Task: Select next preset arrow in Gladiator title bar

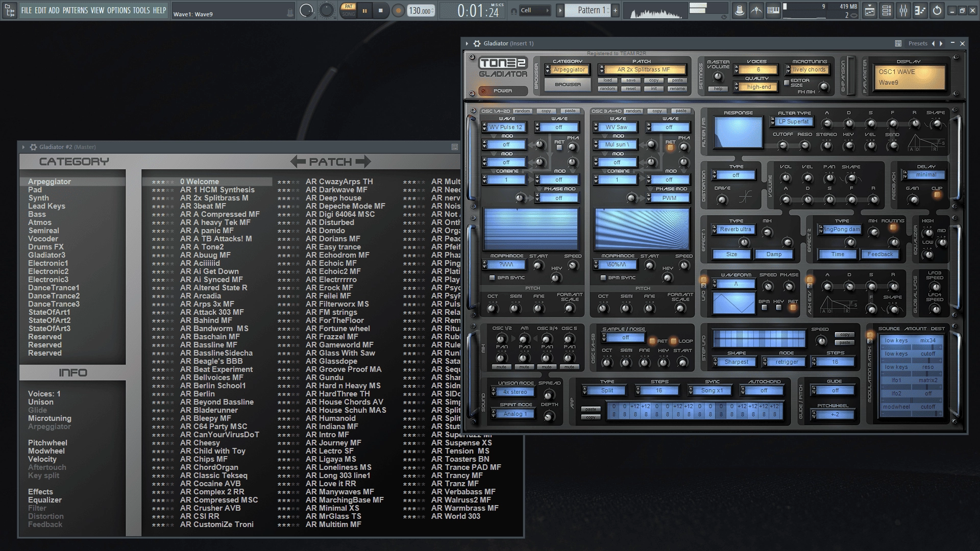Action: (941, 43)
